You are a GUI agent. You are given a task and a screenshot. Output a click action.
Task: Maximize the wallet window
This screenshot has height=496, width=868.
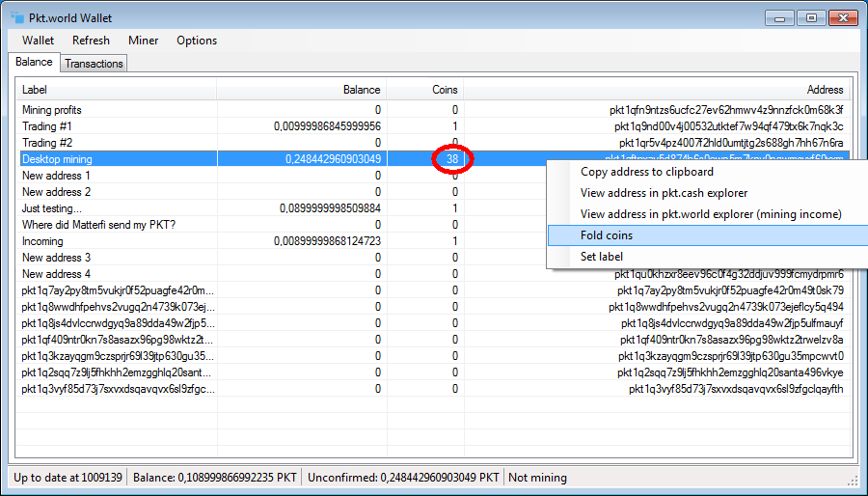click(x=811, y=17)
